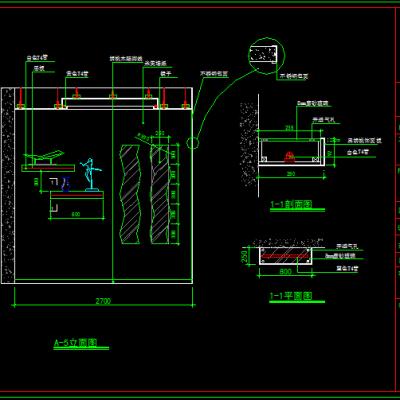Select the right wavy hatched panel
Screen dimensions: 400x400
point(160,194)
